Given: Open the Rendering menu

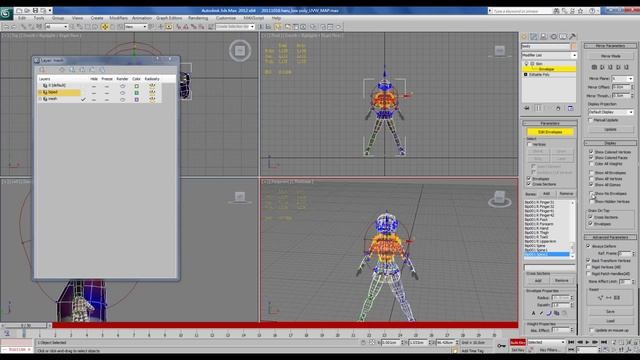Looking at the screenshot, I should click(x=198, y=18).
